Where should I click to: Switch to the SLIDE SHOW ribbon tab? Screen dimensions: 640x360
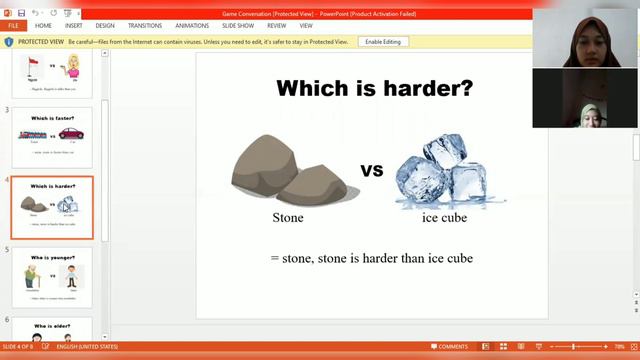point(238,26)
